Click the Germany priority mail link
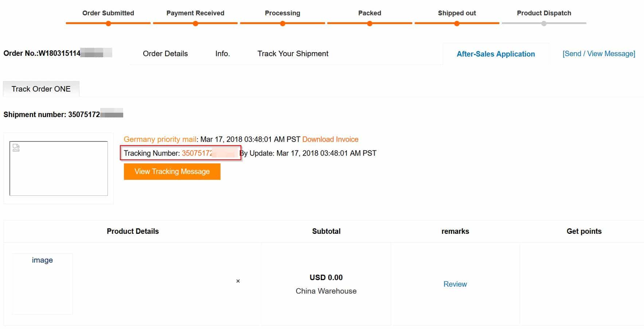Screen dimensions: 644x329 point(160,139)
